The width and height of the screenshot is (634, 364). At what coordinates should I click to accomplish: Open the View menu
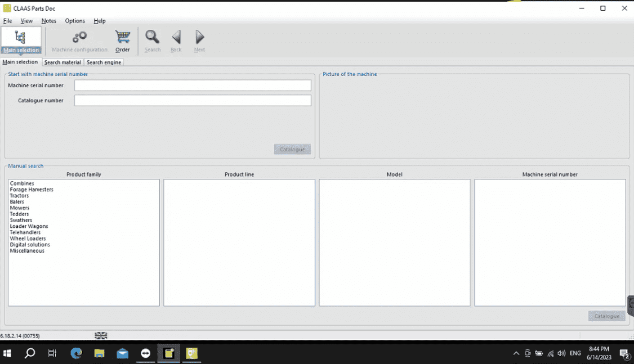pyautogui.click(x=26, y=21)
